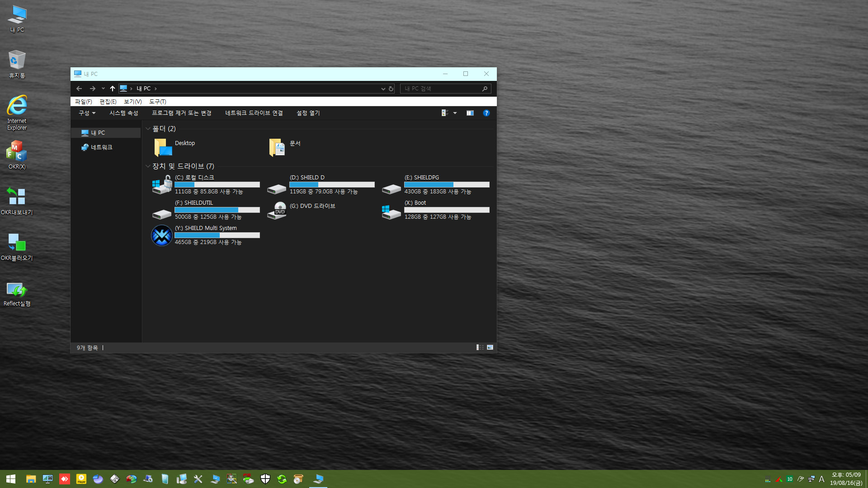
Task: Click 설정 열기 button
Action: point(308,113)
